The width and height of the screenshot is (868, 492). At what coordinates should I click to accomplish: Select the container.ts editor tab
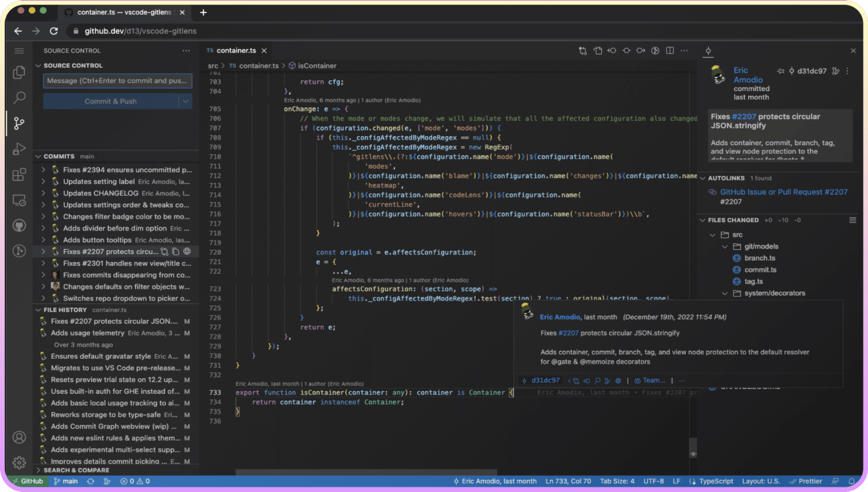[236, 51]
